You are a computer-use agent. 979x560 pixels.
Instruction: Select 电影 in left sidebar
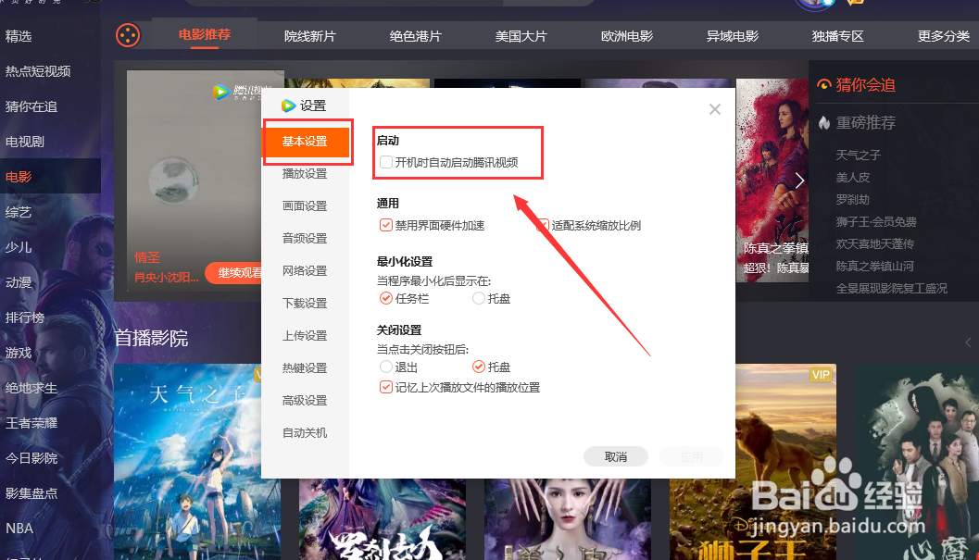pyautogui.click(x=19, y=177)
